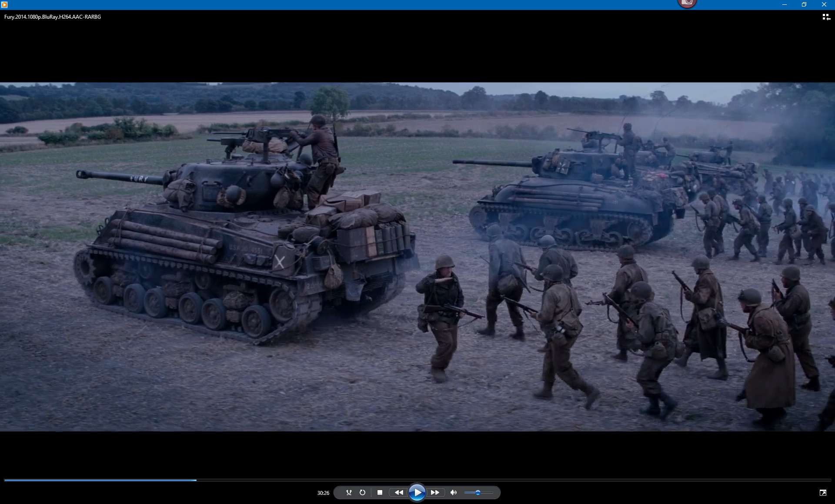Switch to full screen view
Viewport: 835px width, 504px height.
tap(823, 492)
